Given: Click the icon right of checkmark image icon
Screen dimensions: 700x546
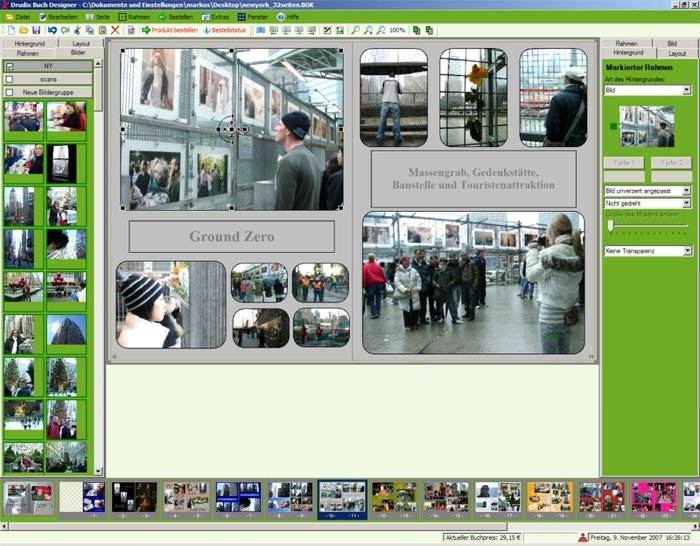Looking at the screenshot, I should (x=340, y=30).
